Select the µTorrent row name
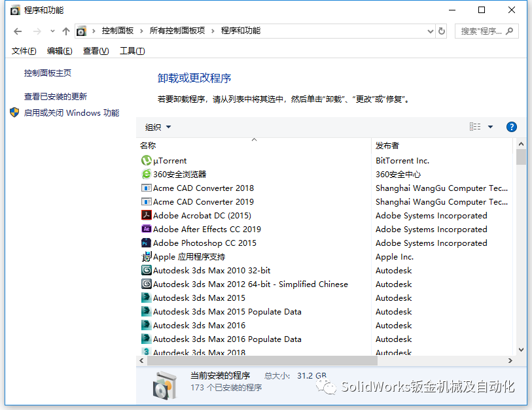Screen dimensions: 532x410 pos(169,161)
